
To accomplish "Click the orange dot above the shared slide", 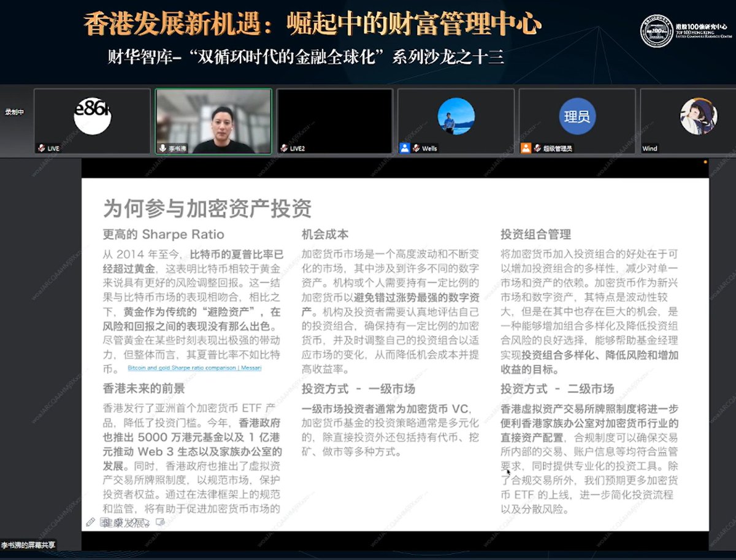I will 706,162.
